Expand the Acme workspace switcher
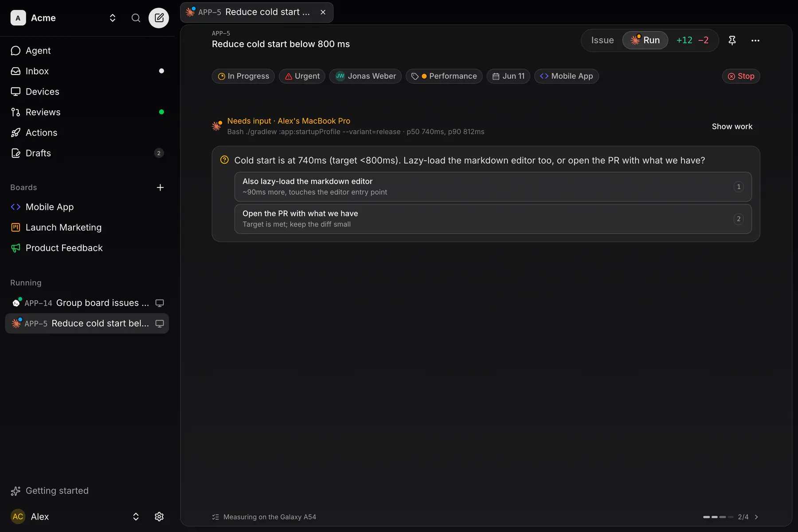Image resolution: width=798 pixels, height=532 pixels. [x=113, y=18]
